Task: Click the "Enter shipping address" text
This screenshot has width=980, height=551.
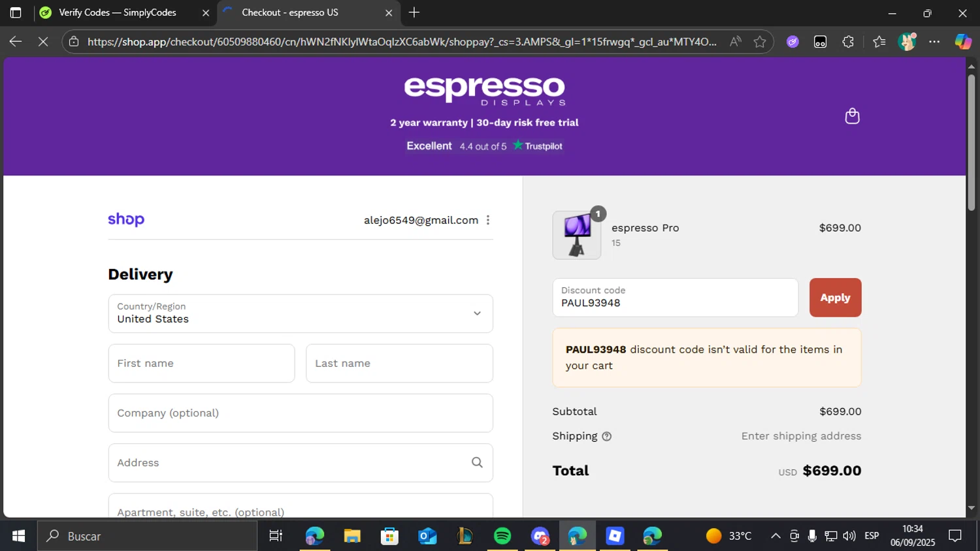Action: pyautogui.click(x=801, y=436)
